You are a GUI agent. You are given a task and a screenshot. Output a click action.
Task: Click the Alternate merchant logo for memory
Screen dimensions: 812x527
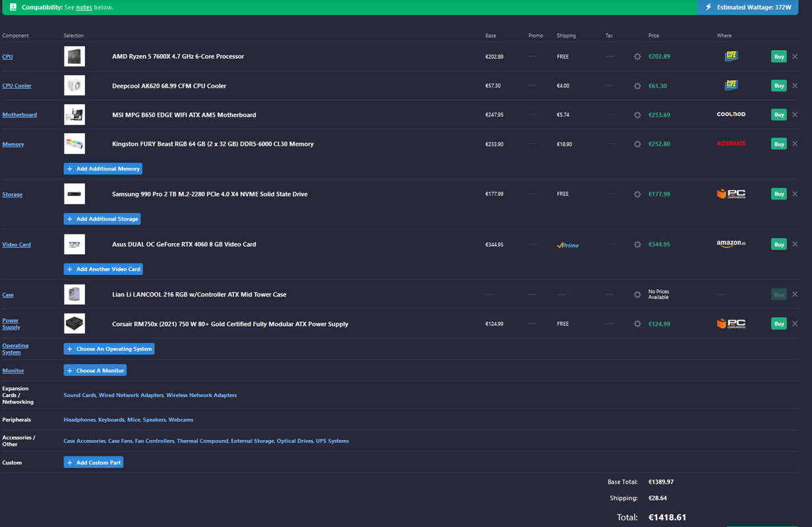731,144
